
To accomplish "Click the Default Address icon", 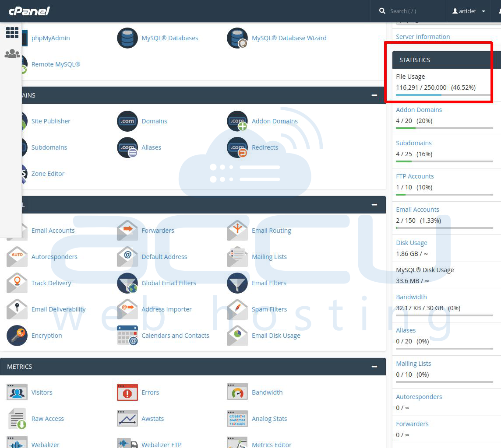I will [127, 256].
